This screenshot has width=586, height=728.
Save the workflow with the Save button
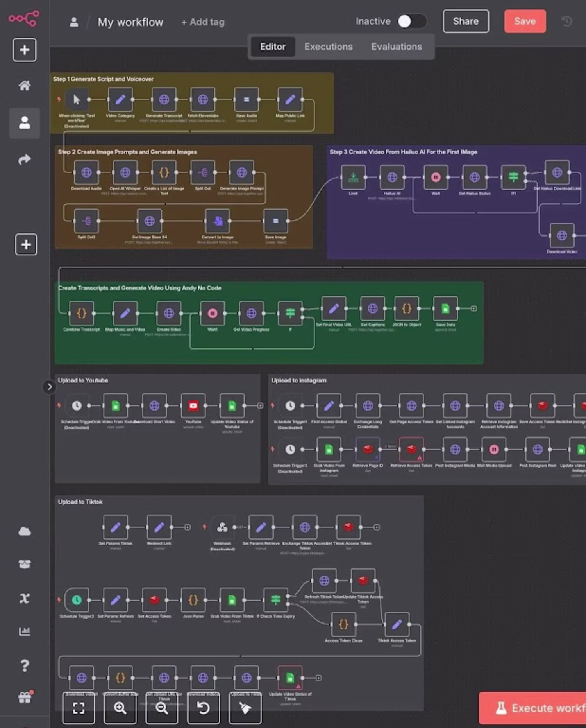525,21
